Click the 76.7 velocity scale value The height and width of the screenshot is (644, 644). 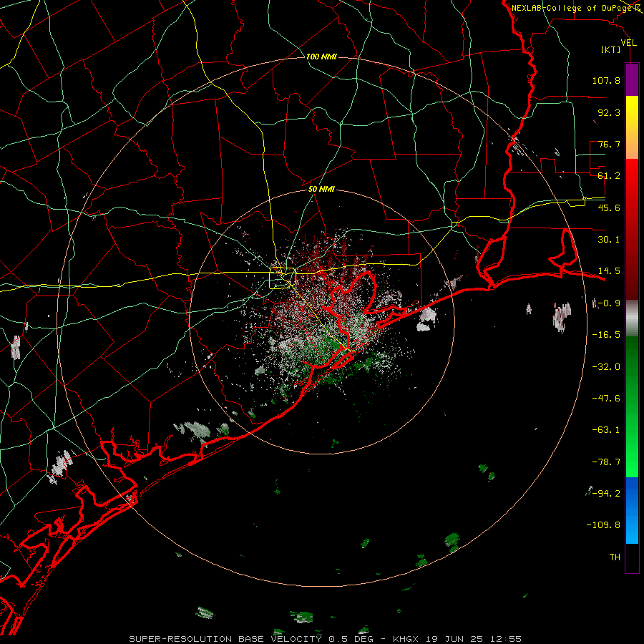click(x=609, y=144)
